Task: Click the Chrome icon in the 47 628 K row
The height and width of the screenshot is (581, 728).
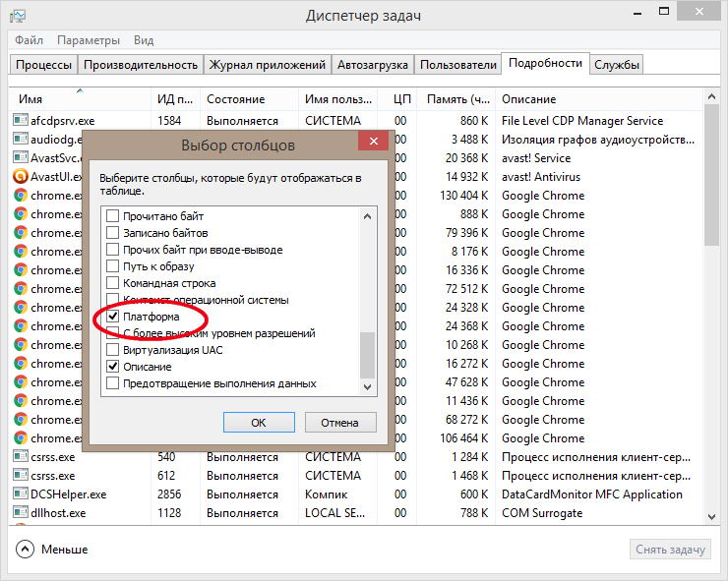Action: click(21, 381)
